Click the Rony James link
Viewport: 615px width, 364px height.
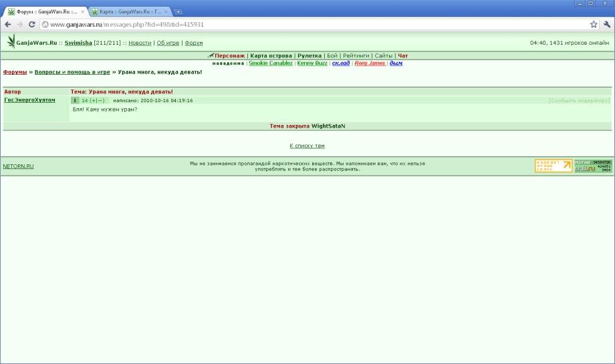(370, 63)
